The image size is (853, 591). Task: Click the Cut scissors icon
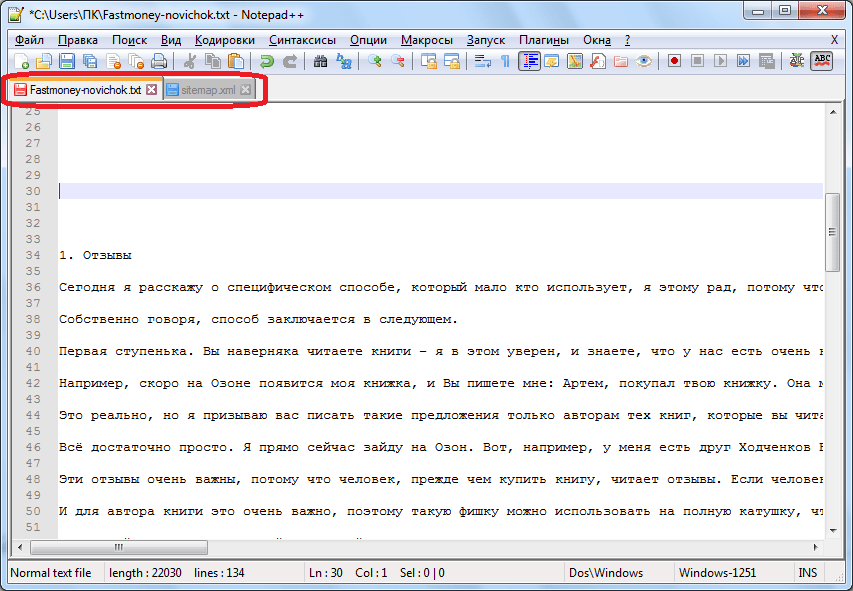point(189,61)
